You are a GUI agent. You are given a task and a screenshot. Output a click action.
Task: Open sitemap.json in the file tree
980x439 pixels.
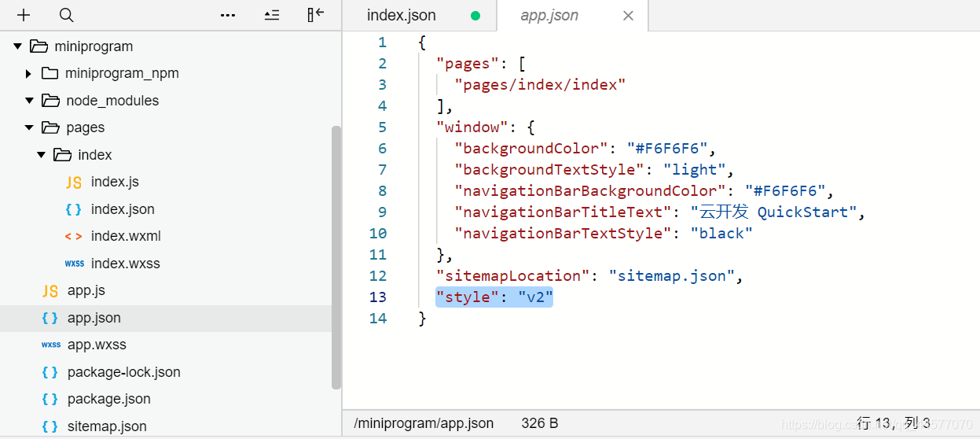(107, 426)
